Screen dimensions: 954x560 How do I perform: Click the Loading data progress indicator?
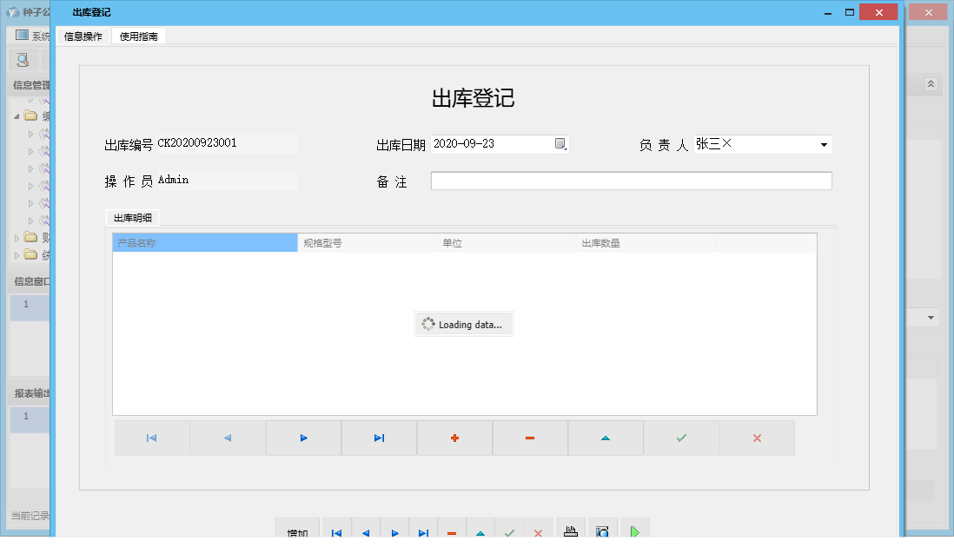pos(463,324)
